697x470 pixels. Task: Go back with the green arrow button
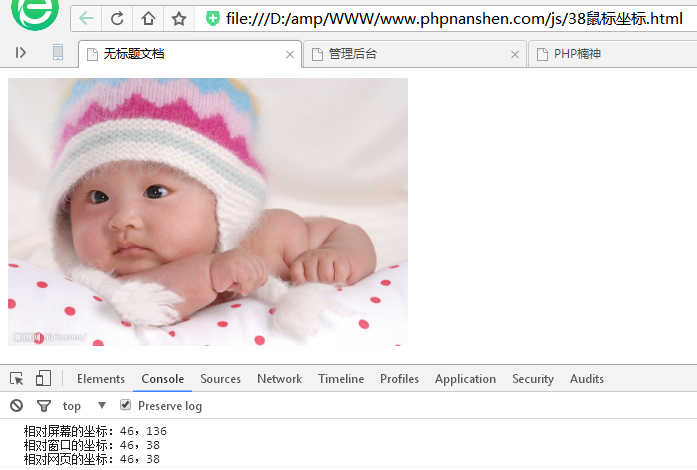86,19
